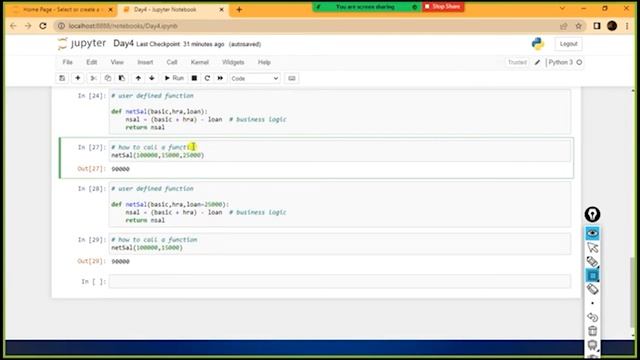The height and width of the screenshot is (360, 640).
Task: Click the Python 3 kernel indicator
Action: pyautogui.click(x=565, y=62)
